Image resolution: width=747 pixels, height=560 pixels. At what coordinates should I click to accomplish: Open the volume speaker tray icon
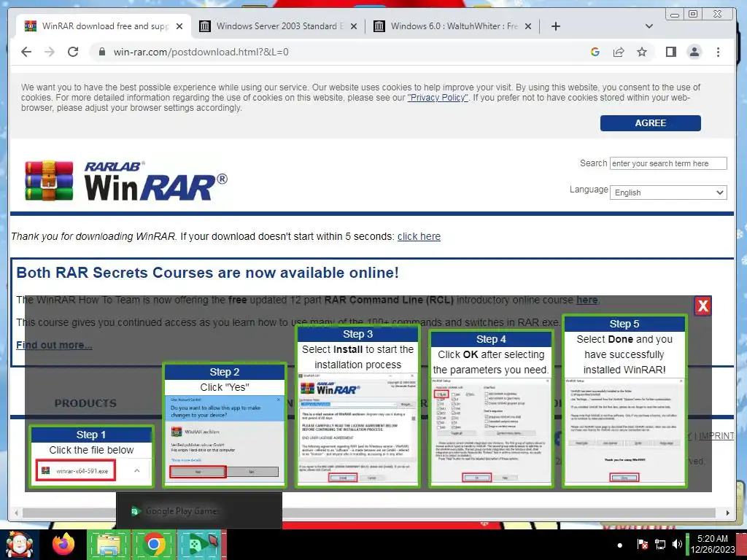point(677,544)
